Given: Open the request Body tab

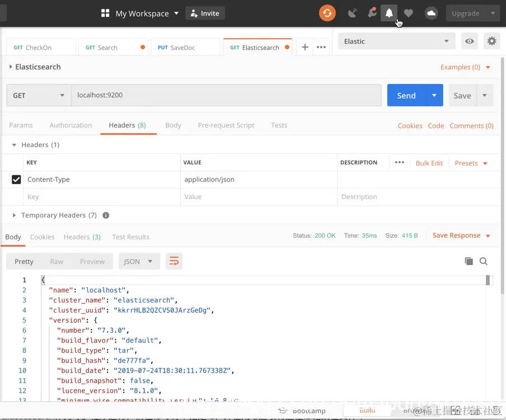Looking at the screenshot, I should 173,125.
